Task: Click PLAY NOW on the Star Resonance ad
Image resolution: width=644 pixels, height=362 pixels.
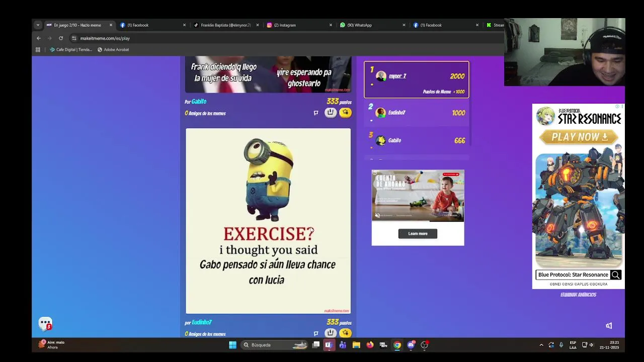Action: [579, 137]
